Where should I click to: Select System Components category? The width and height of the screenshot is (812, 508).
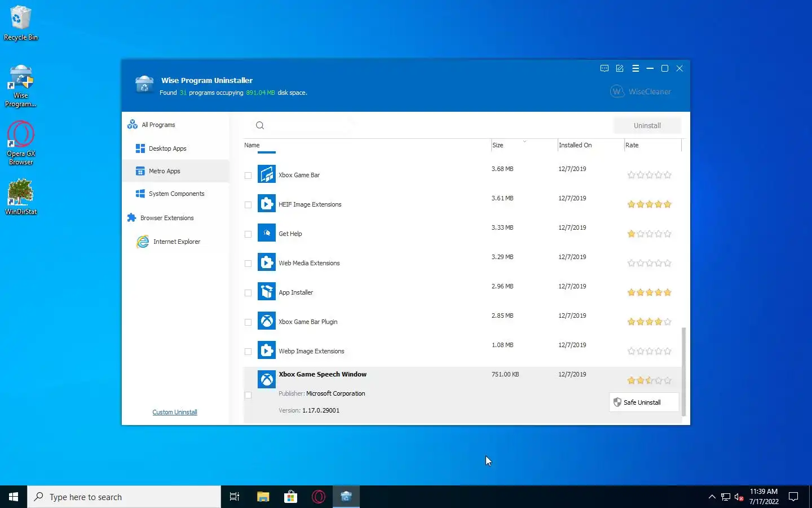click(175, 194)
